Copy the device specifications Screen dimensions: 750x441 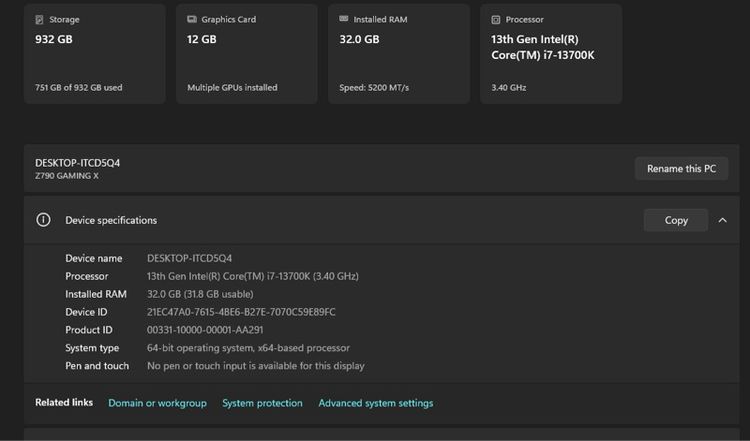676,220
